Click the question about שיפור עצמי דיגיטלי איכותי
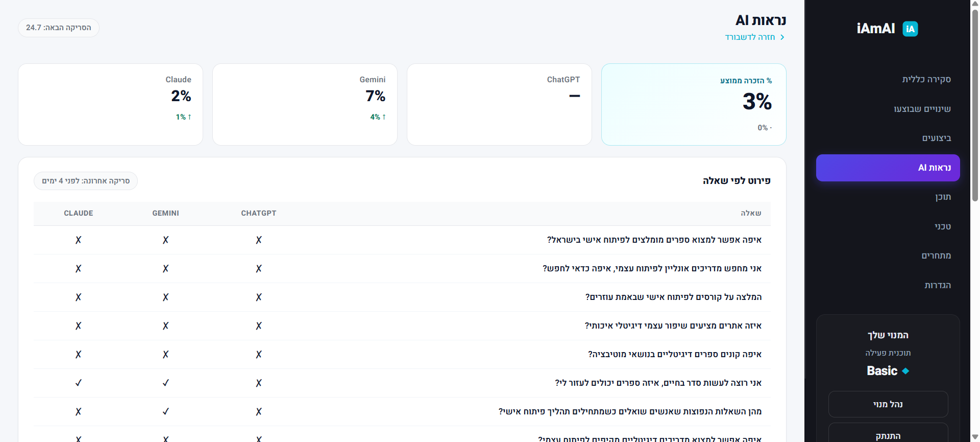 coord(673,325)
